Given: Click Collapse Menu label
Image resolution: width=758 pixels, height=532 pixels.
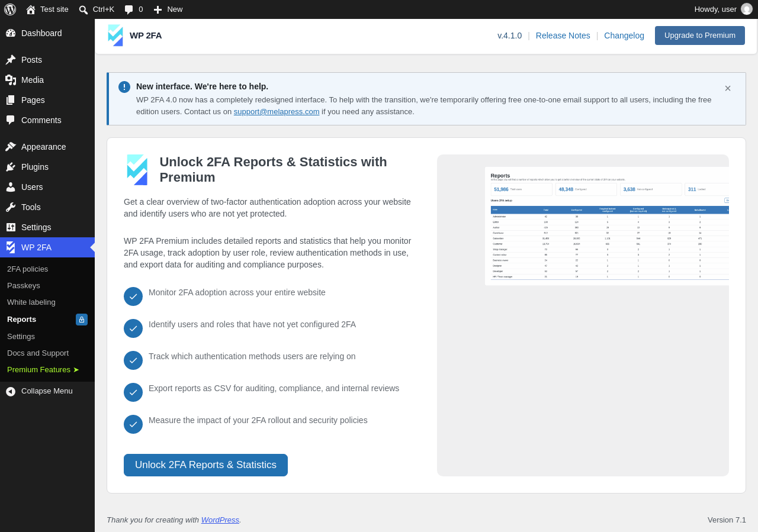Looking at the screenshot, I should (x=47, y=391).
